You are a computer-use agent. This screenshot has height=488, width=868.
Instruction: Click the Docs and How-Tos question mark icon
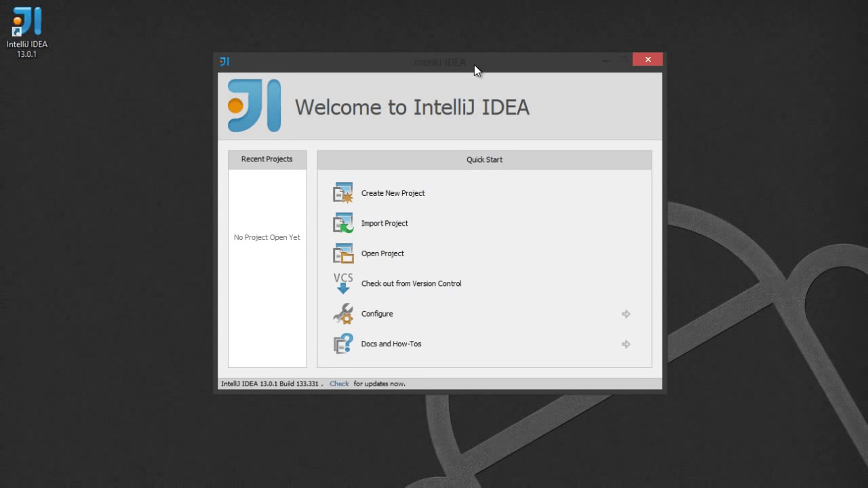343,344
